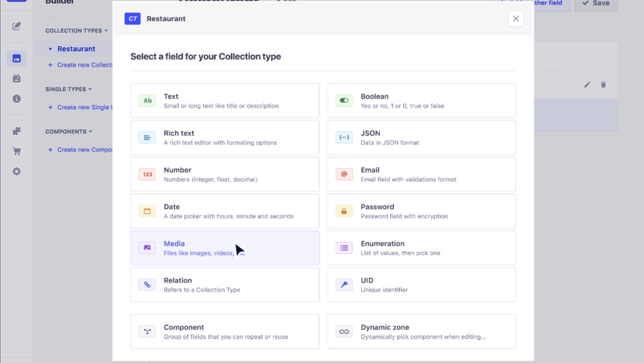This screenshot has width=644, height=363.
Task: Click the delete trash icon near the edit pencil
Action: click(603, 85)
